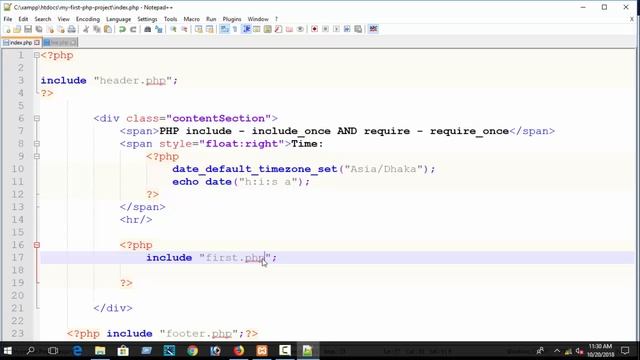Screen dimensions: 640x360
Task: Open the Settings menu
Action: click(147, 19)
